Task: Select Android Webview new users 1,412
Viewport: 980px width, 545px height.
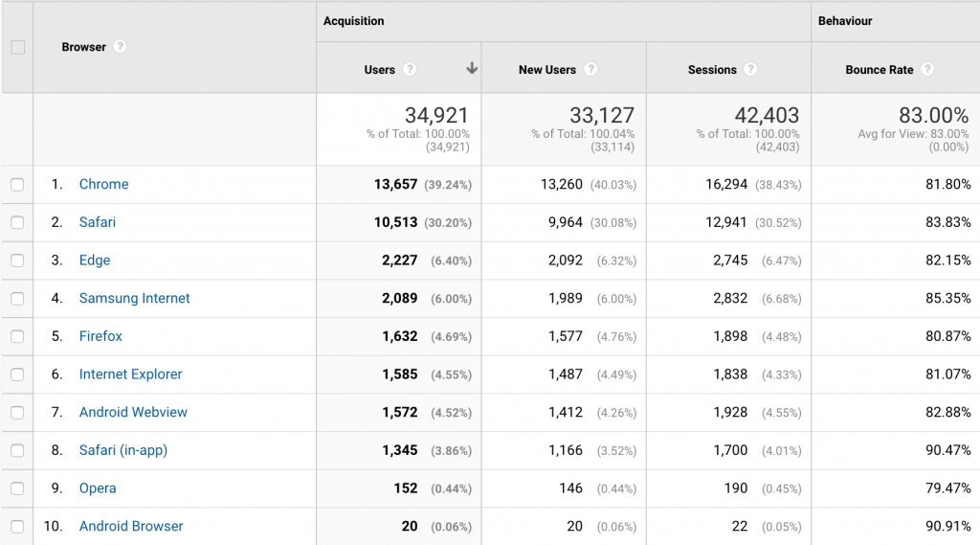Action: (565, 413)
